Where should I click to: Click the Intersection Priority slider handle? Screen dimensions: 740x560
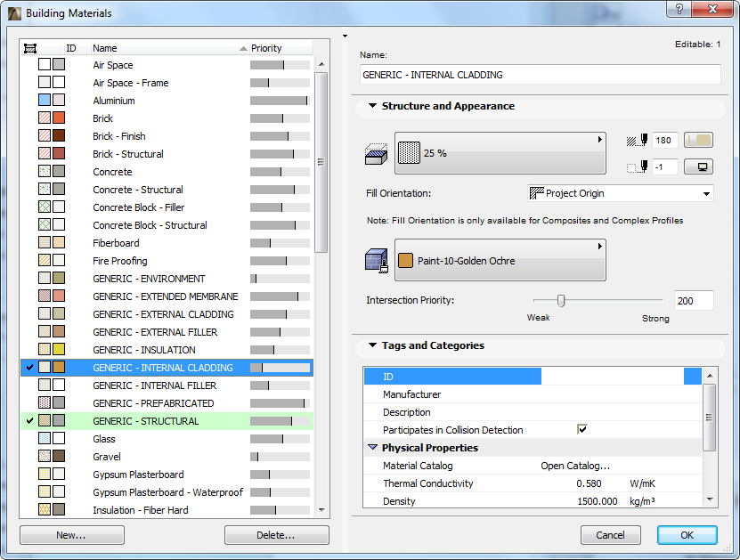561,301
